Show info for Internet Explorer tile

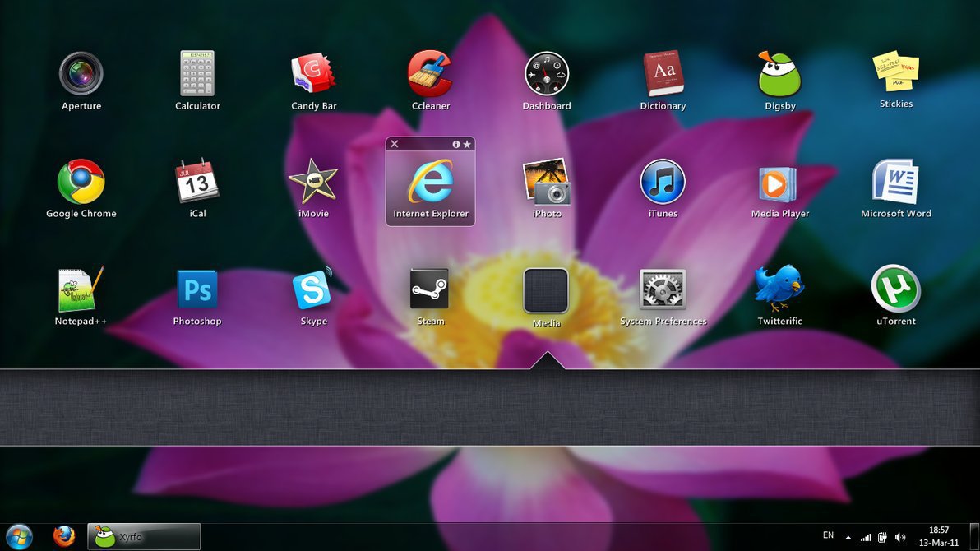coord(456,145)
